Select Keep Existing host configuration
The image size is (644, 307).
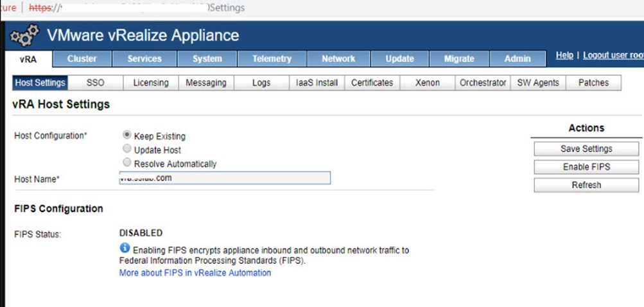coord(127,135)
